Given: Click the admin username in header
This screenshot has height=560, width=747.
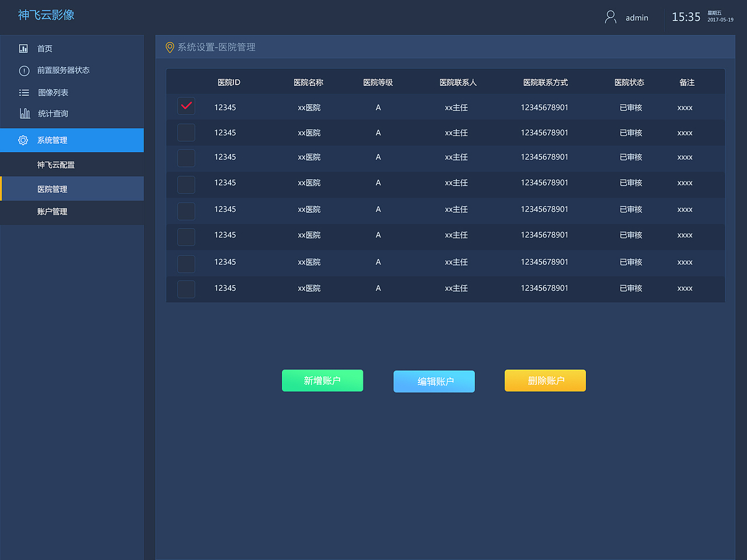Looking at the screenshot, I should [x=637, y=18].
